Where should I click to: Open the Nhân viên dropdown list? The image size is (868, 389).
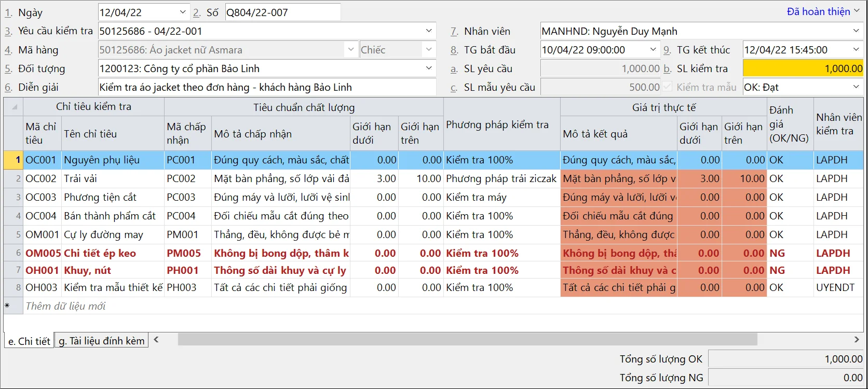tap(856, 31)
